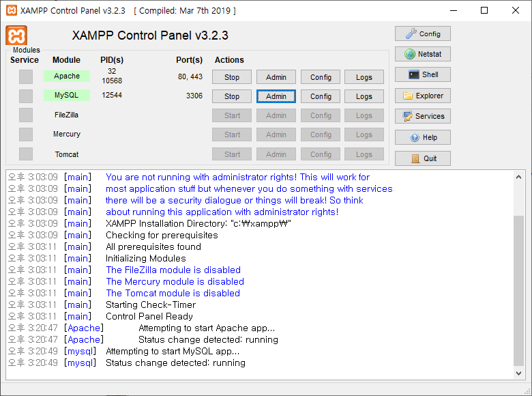Image resolution: width=532 pixels, height=396 pixels.
Task: Stop the MySQL module
Action: click(232, 96)
